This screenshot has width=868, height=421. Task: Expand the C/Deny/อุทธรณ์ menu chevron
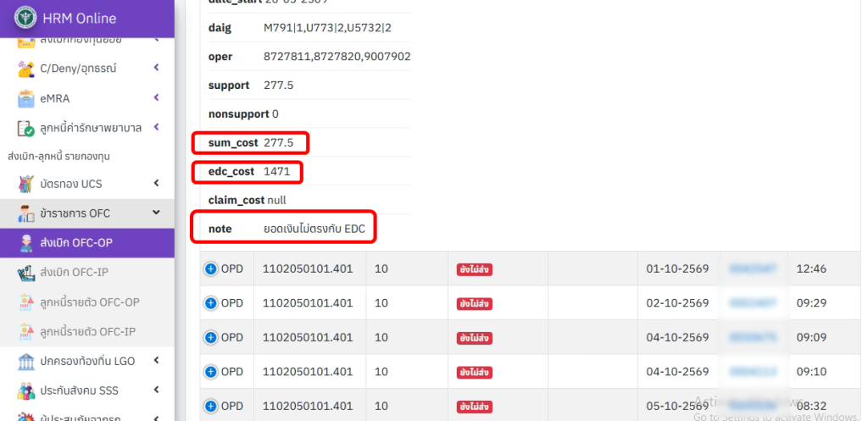156,68
